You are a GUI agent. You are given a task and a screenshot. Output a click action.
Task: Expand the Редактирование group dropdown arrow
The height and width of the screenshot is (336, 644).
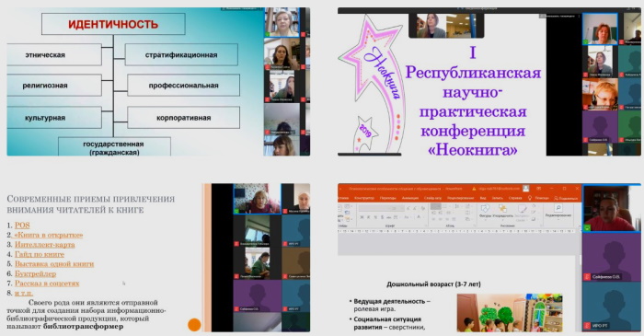pyautogui.click(x=558, y=220)
